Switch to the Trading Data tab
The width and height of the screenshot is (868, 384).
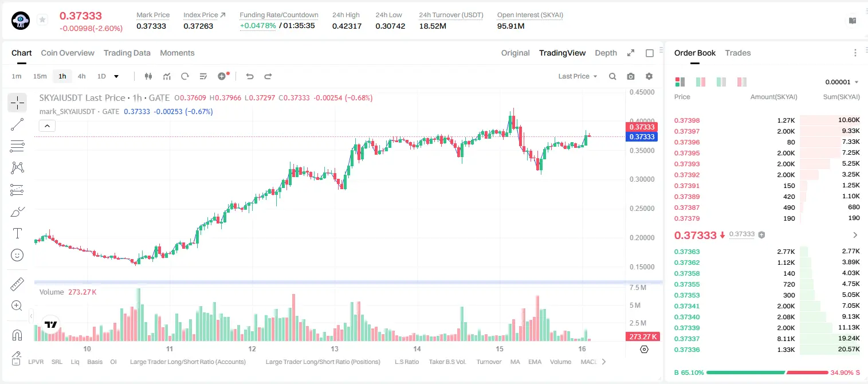point(127,53)
